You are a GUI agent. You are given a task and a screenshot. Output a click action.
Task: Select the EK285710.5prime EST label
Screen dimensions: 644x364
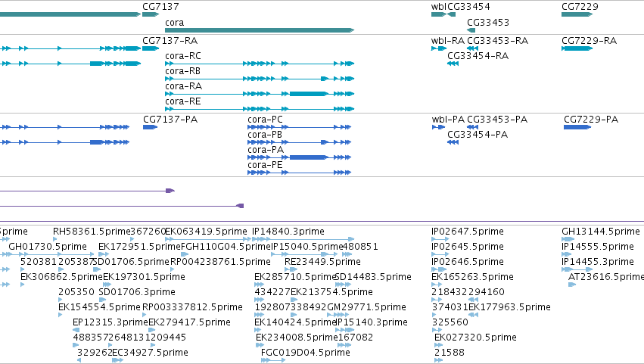click(x=295, y=277)
